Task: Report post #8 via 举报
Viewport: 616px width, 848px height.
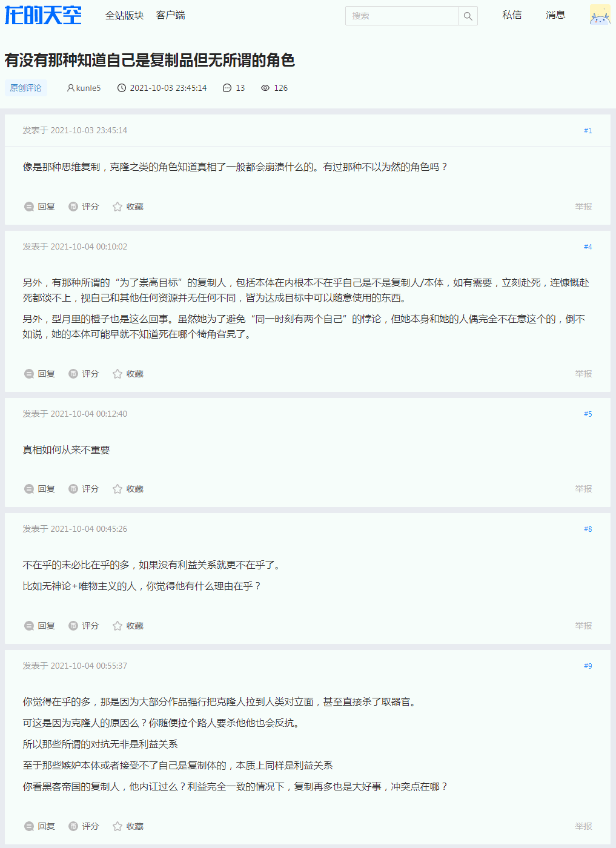Action: [x=583, y=626]
